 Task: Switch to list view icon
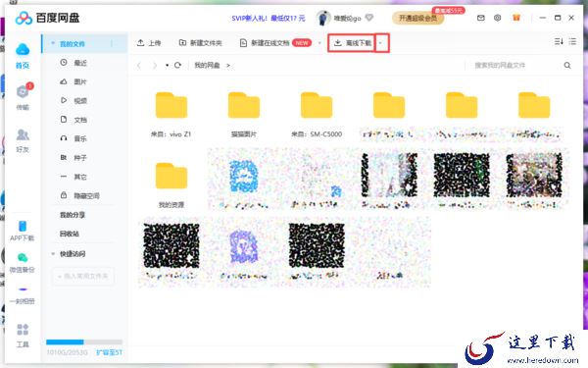point(572,41)
